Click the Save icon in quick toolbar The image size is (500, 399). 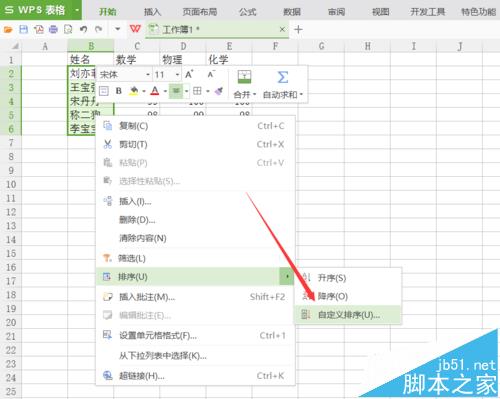[23, 29]
